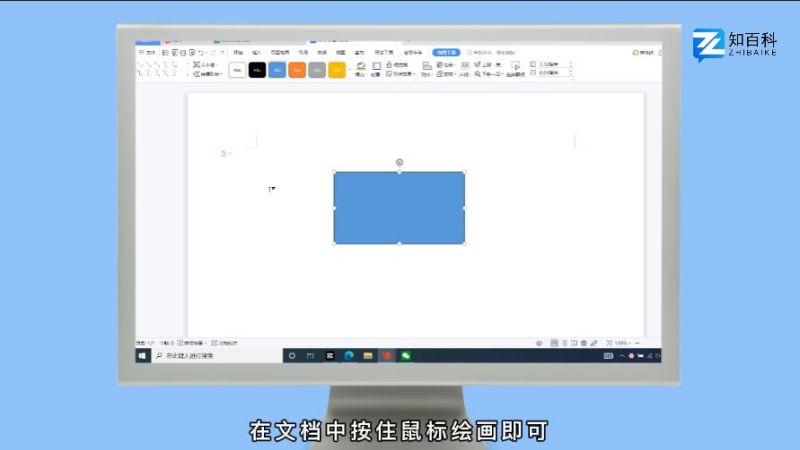
Task: Click the rotation handle above the rectangle
Action: tap(399, 161)
